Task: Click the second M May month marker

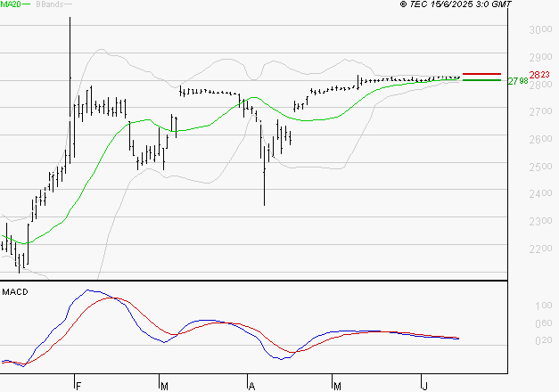Action: coord(337,386)
